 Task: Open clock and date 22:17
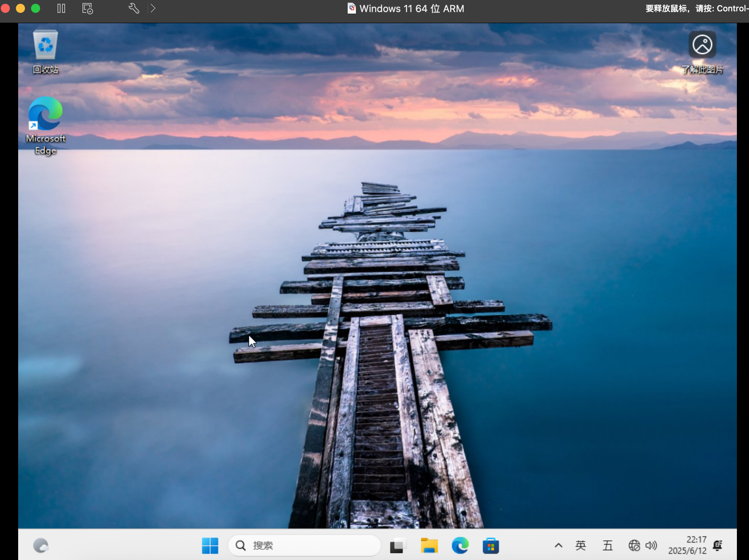click(x=687, y=545)
